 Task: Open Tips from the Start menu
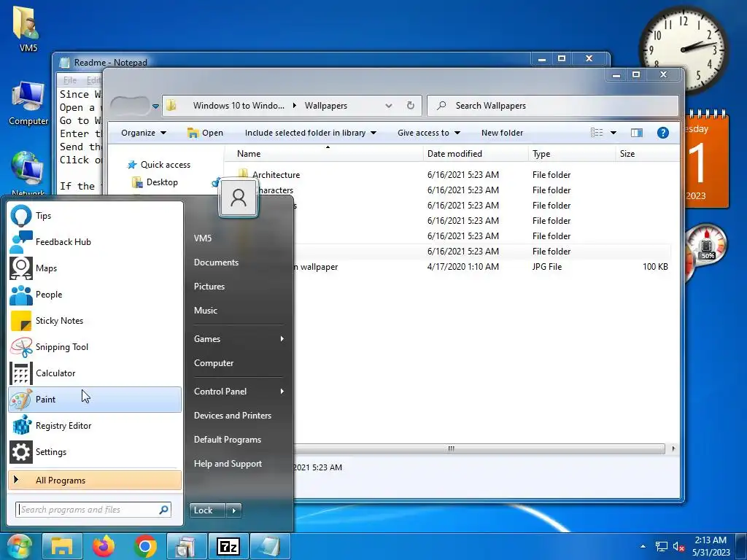[94, 216]
